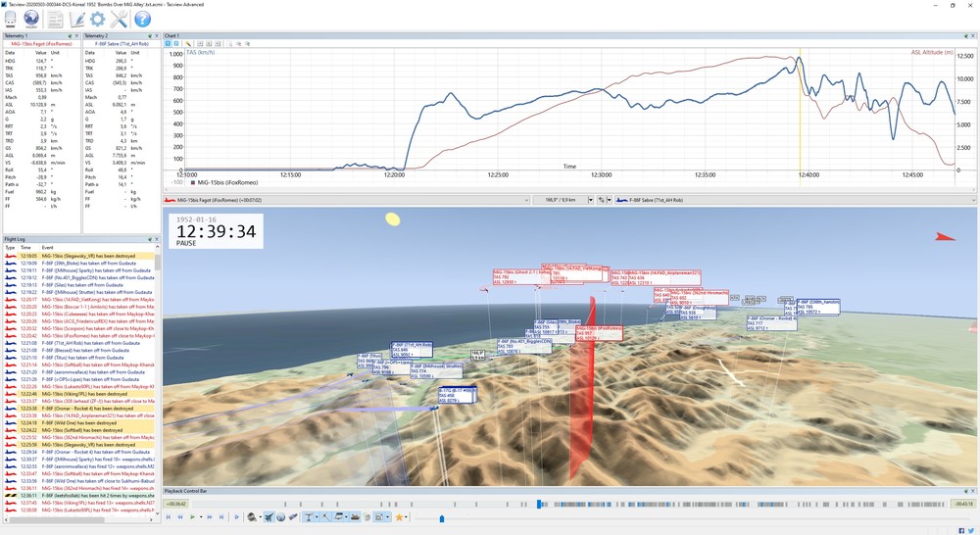Toggle chart series 2 button
Screen dimensions: 980x535
click(x=176, y=44)
